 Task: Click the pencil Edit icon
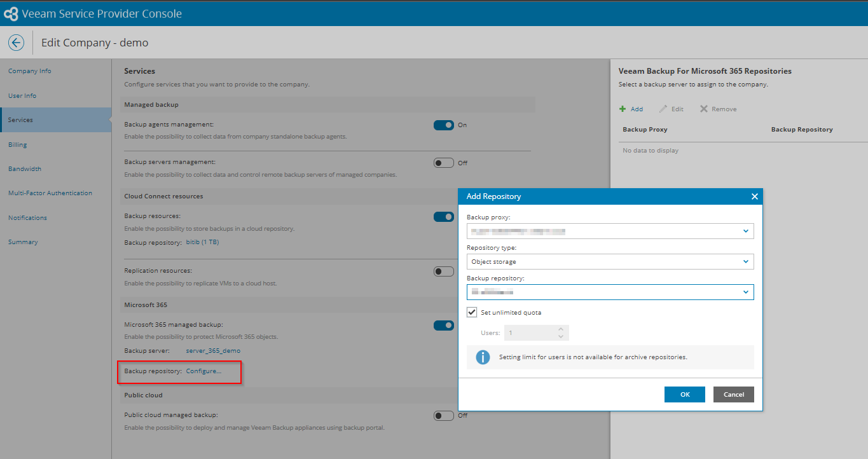pos(663,109)
